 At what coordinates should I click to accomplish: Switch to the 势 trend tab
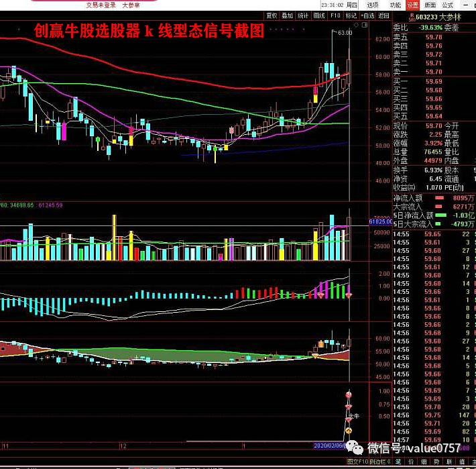[x=436, y=462]
